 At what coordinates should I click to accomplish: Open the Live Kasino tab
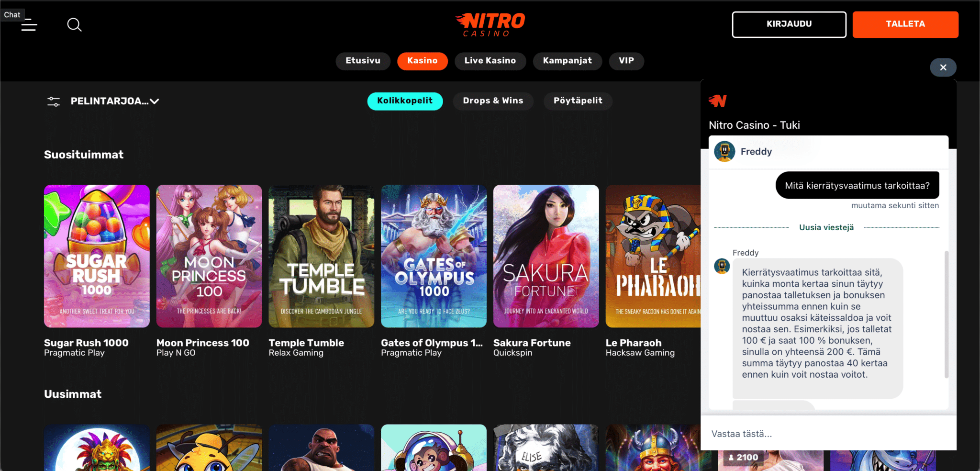pos(490,61)
